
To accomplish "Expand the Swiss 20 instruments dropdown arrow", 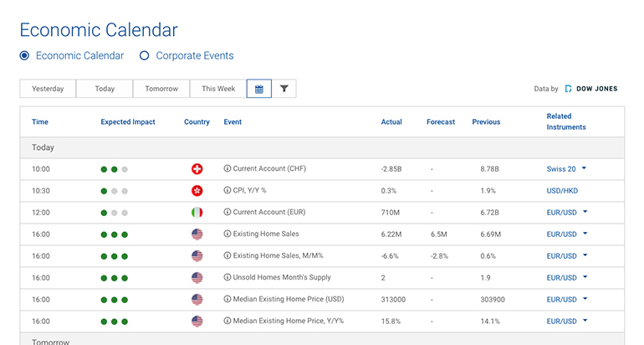I will (584, 168).
